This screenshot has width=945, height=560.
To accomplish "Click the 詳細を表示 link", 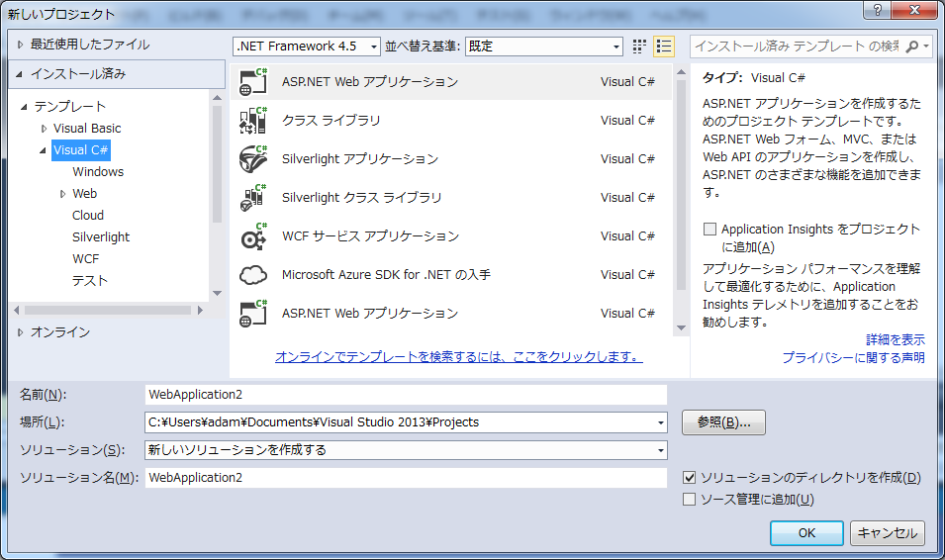I will click(x=895, y=339).
